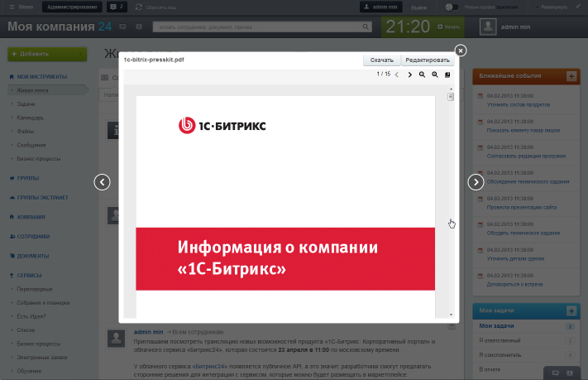Viewport: 588px width, 380px height.
Task: Open PDF viewer fullscreen icon
Action: (447, 75)
